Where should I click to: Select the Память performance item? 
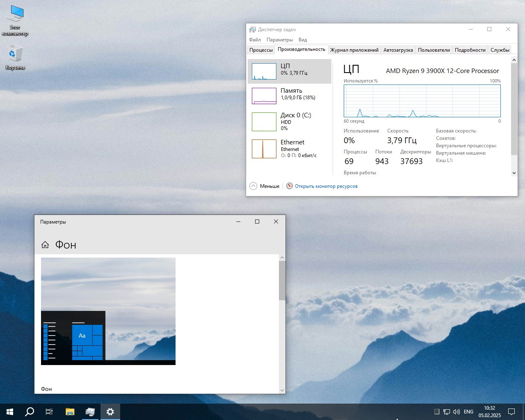pos(290,96)
